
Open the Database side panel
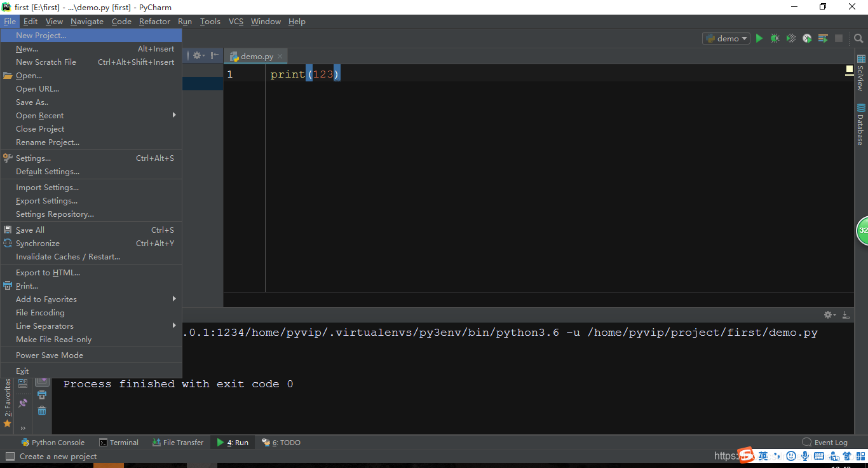[861, 124]
